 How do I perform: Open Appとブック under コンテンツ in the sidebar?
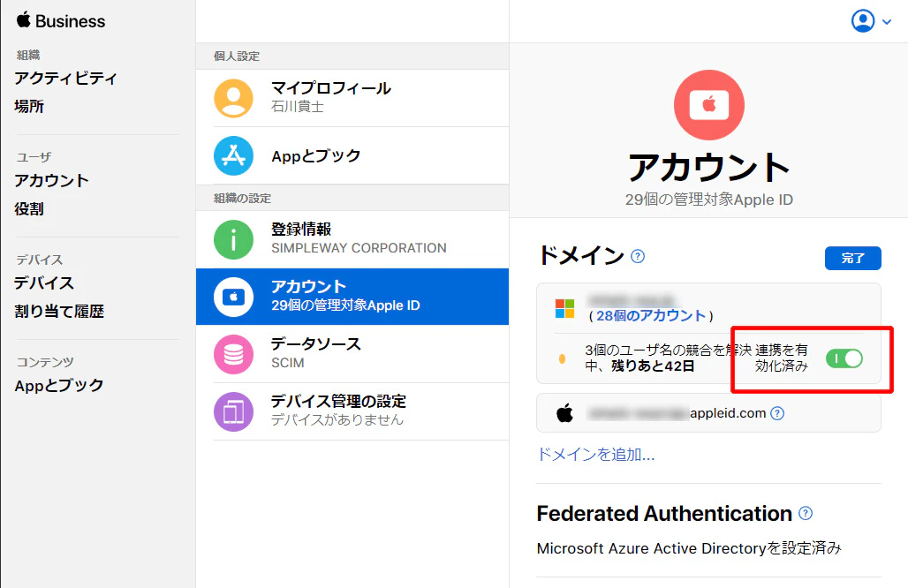click(x=59, y=386)
